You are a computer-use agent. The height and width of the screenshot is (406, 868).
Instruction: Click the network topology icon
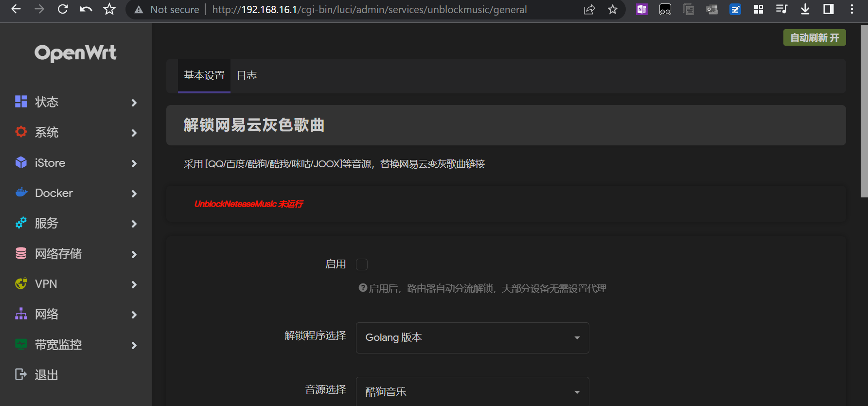21,314
